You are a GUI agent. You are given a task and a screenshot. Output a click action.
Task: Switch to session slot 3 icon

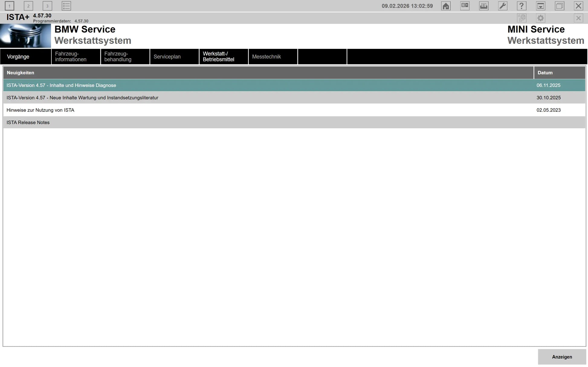pos(47,6)
